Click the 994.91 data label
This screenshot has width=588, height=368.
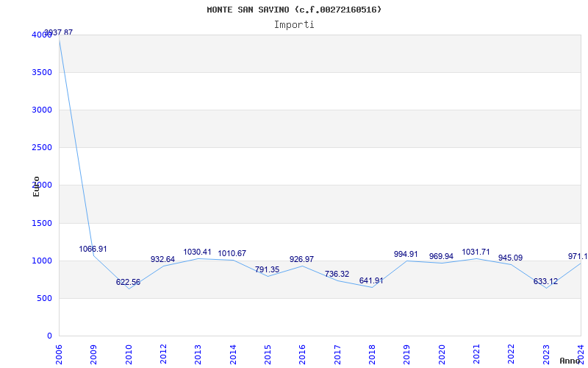[x=406, y=254]
